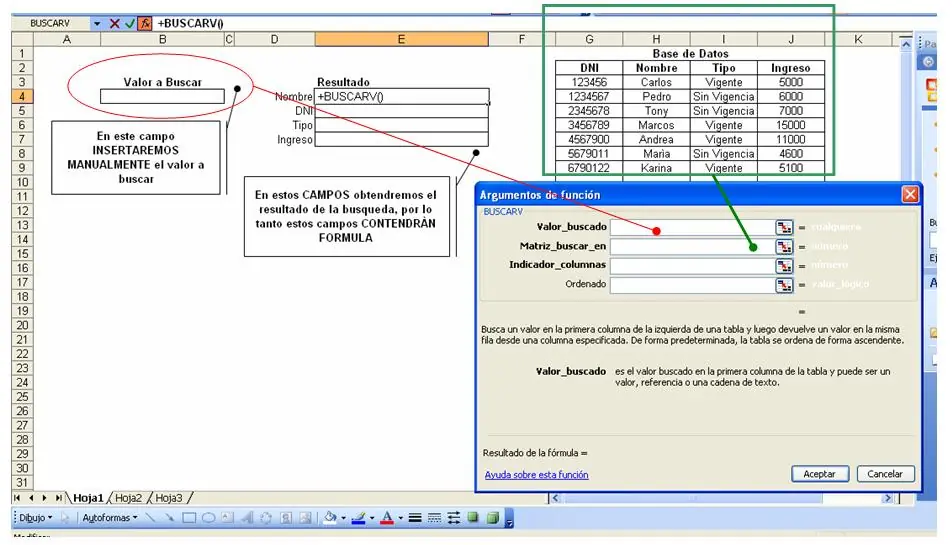Select the Oval drawing tool

tap(208, 518)
